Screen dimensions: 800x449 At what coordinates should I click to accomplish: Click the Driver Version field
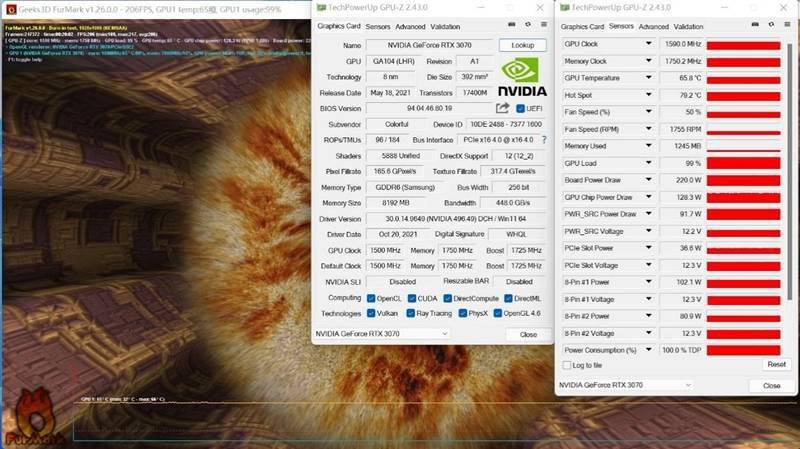(456, 219)
